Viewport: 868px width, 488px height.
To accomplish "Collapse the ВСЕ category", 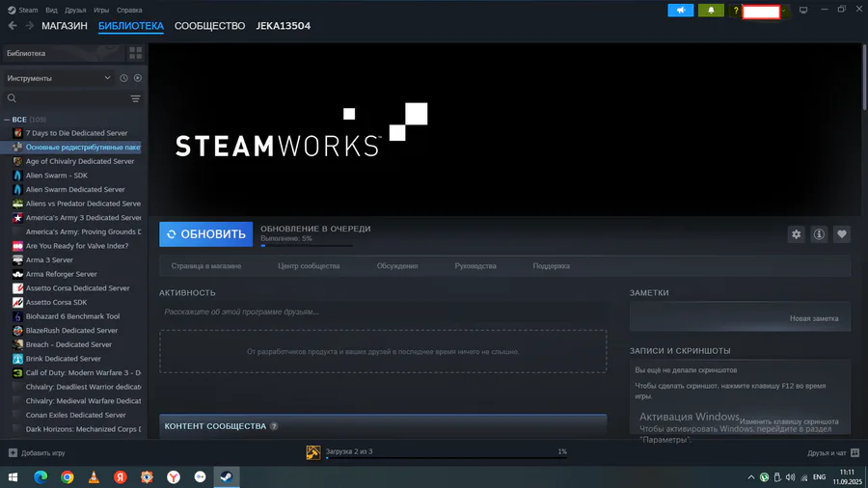I will 7,120.
